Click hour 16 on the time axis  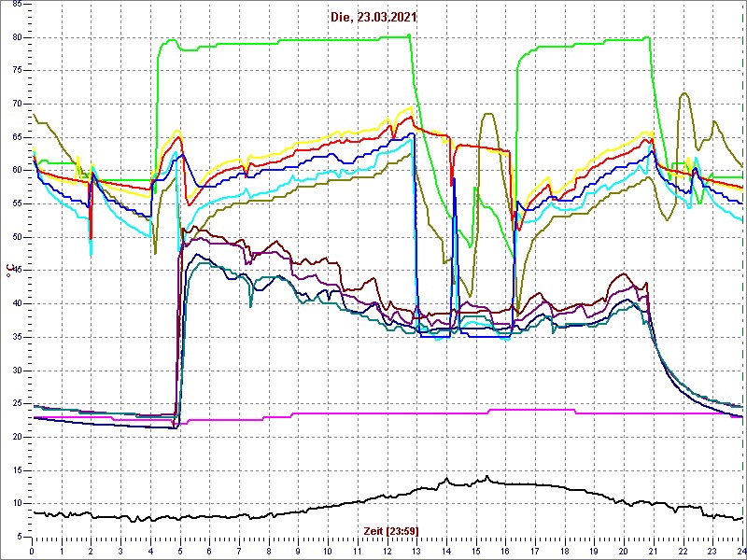tap(505, 551)
